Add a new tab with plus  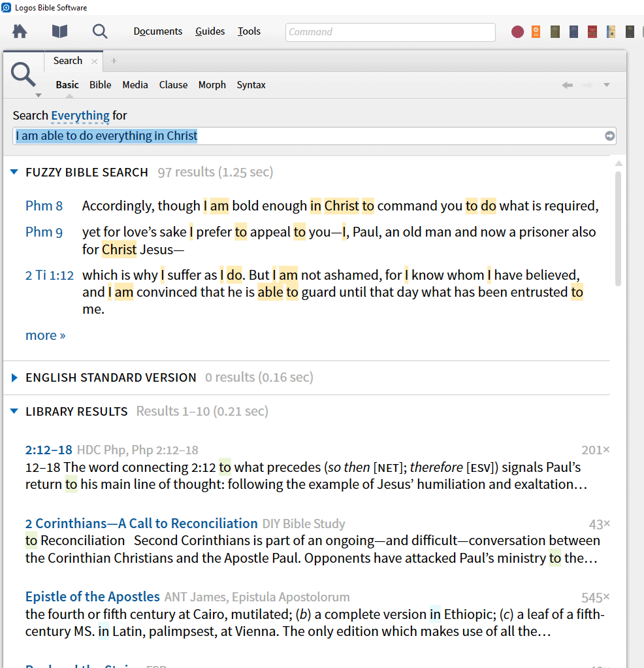114,61
